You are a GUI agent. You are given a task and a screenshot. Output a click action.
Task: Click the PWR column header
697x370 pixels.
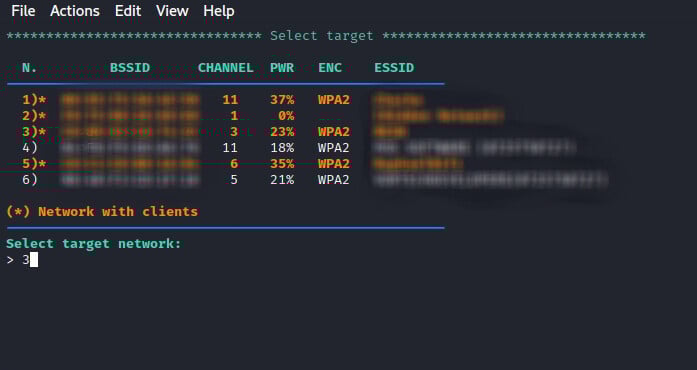282,68
